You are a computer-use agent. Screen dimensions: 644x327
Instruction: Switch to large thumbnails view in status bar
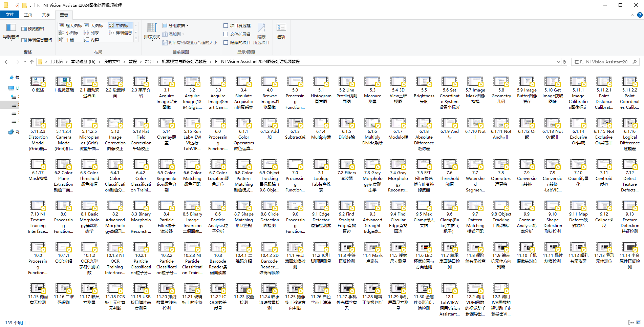pyautogui.click(x=639, y=323)
